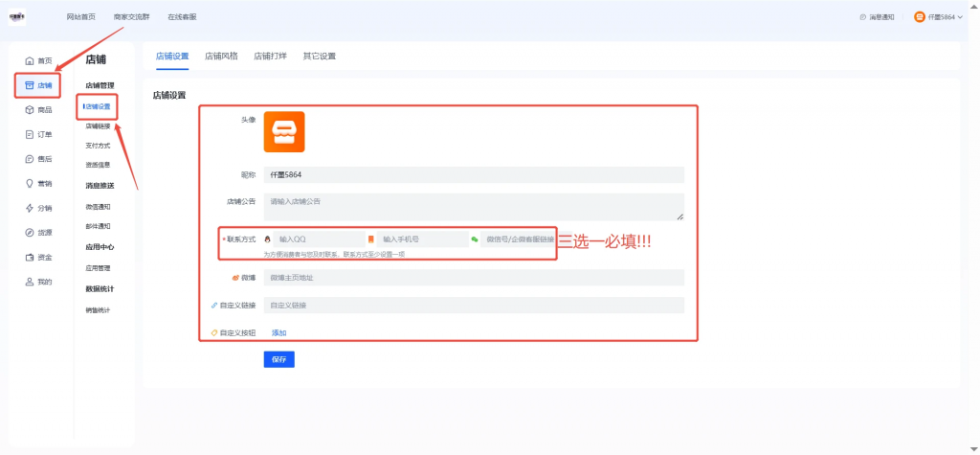
Task: Select 店铺设置 in the 店铺管理 submenu
Action: click(x=99, y=106)
